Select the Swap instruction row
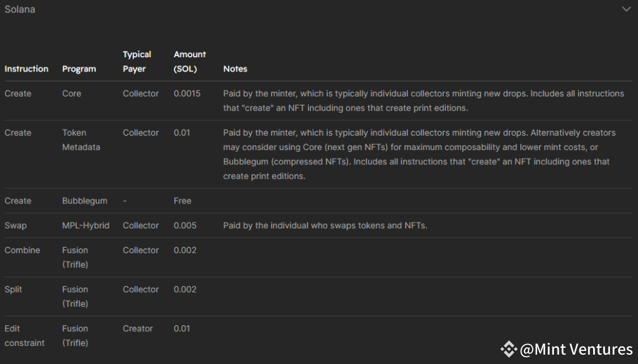This screenshot has width=638, height=364. tap(16, 225)
